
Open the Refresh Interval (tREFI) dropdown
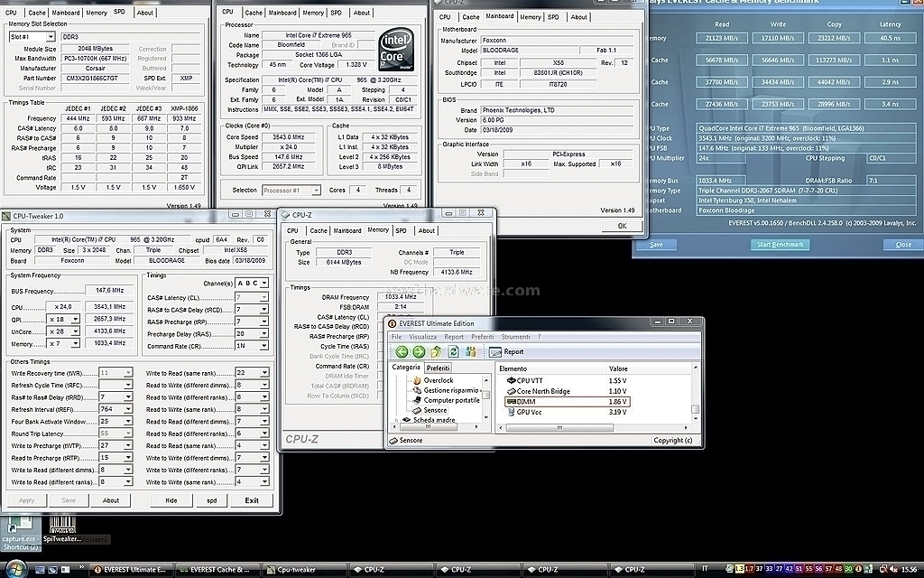click(128, 409)
